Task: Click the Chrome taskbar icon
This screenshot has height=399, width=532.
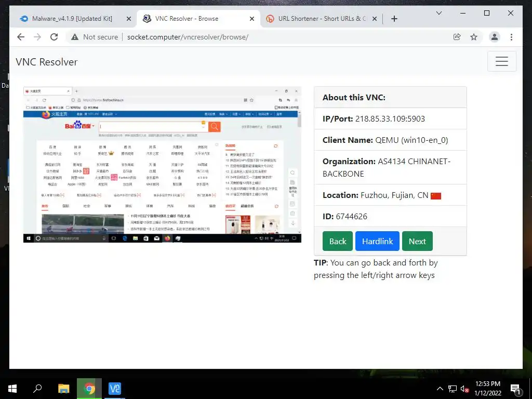Action: pyautogui.click(x=89, y=389)
